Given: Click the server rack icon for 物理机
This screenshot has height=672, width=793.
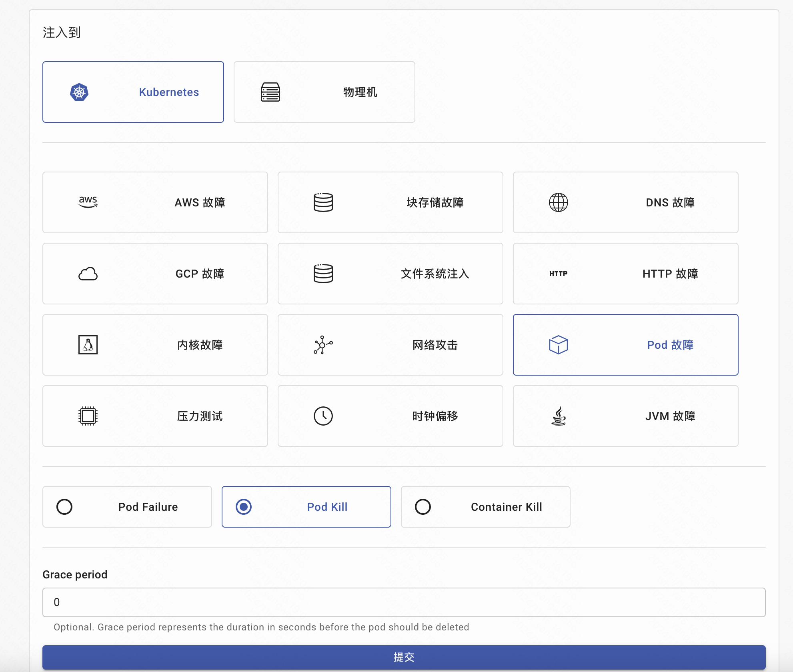Looking at the screenshot, I should [270, 92].
